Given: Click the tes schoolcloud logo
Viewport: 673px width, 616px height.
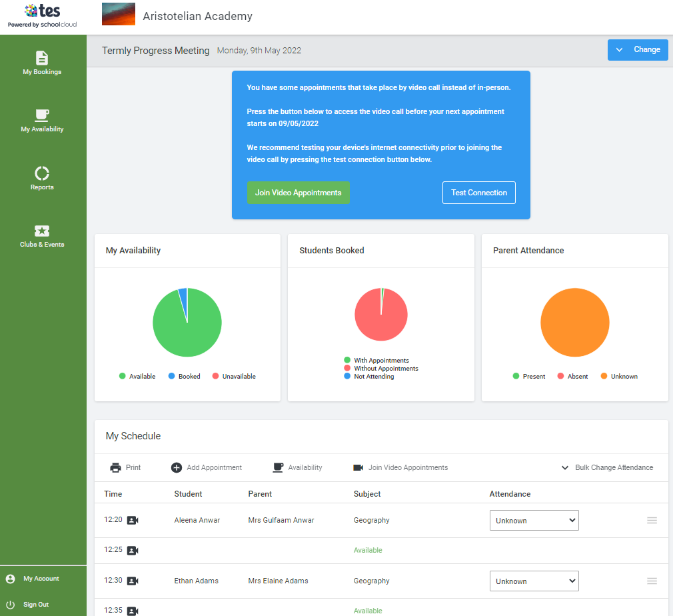Looking at the screenshot, I should [42, 16].
